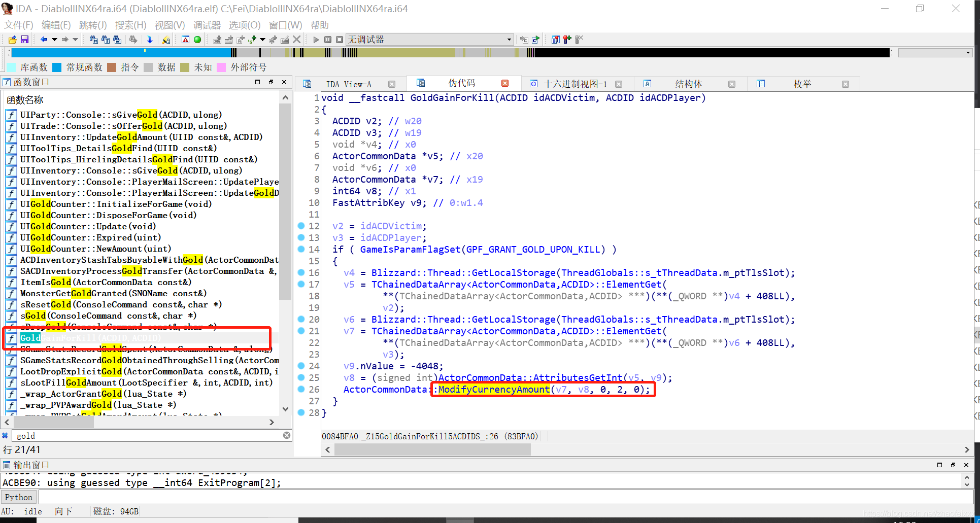Open the 选项(O) menu
Image resolution: width=980 pixels, height=523 pixels.
[x=245, y=25]
